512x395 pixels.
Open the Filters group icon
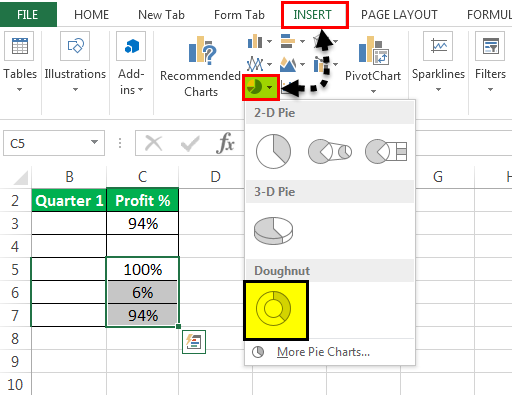click(x=490, y=46)
